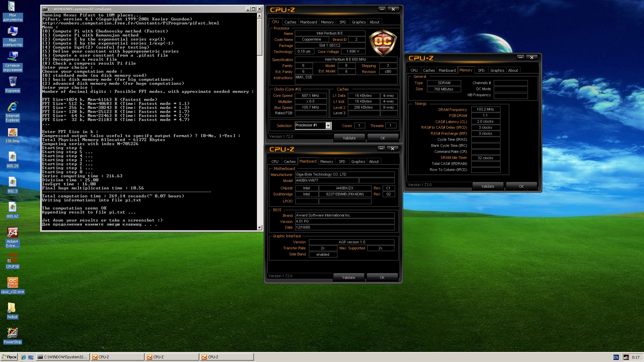Open Graphics tab in the Memory CPU-Z window
Viewport: 644px width, 362px height.
click(x=497, y=70)
